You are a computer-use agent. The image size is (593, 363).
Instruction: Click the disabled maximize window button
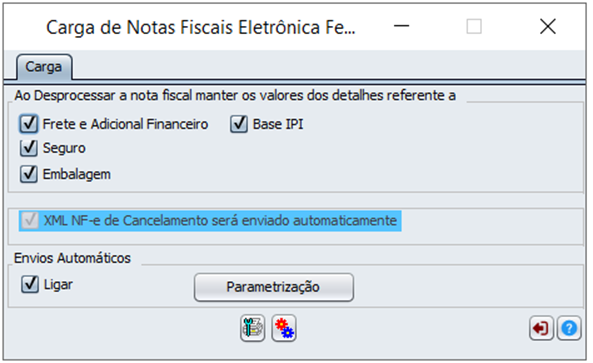pos(474,26)
